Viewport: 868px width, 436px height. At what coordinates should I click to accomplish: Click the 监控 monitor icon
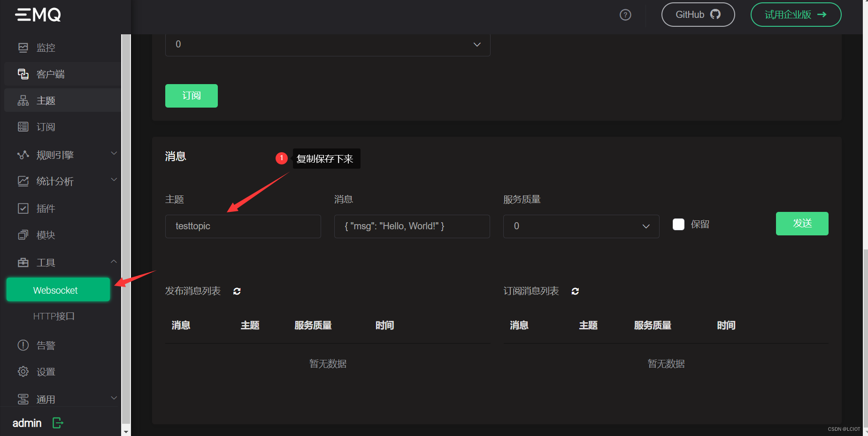[x=23, y=47]
